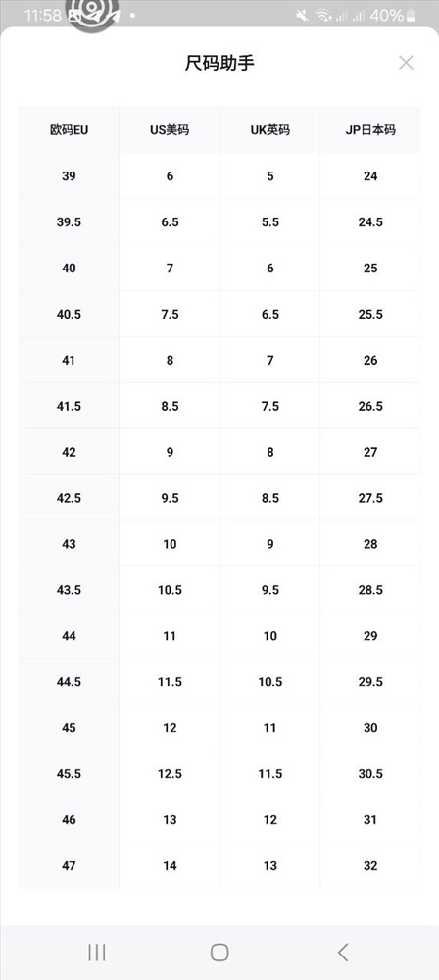The width and height of the screenshot is (439, 980).
Task: Tap the 尺码助手 title text
Action: click(219, 63)
